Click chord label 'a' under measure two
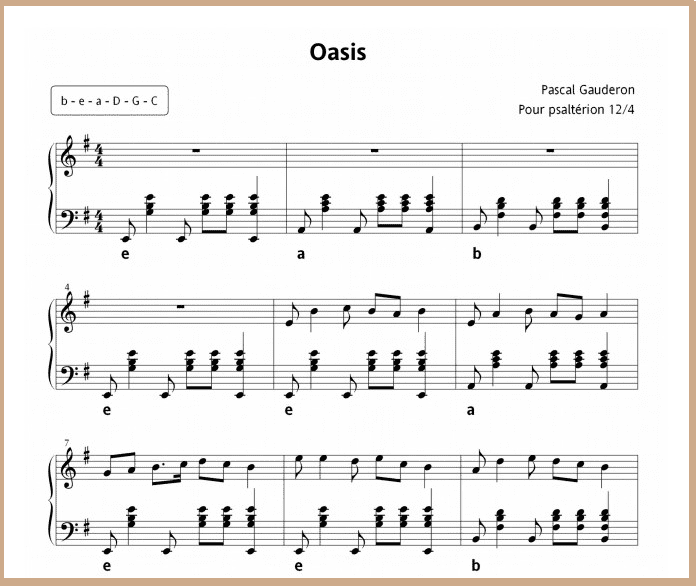 click(301, 254)
